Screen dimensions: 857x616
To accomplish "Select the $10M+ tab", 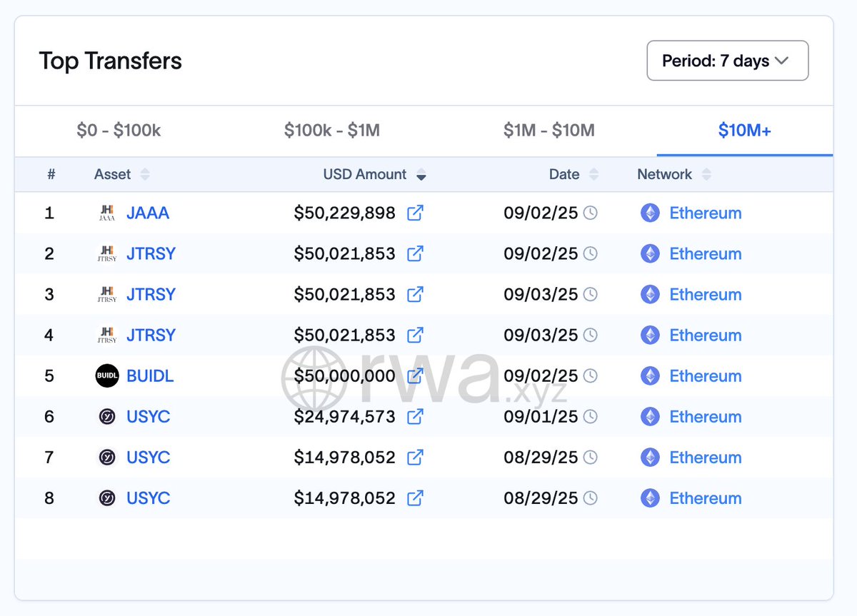I will click(x=745, y=131).
